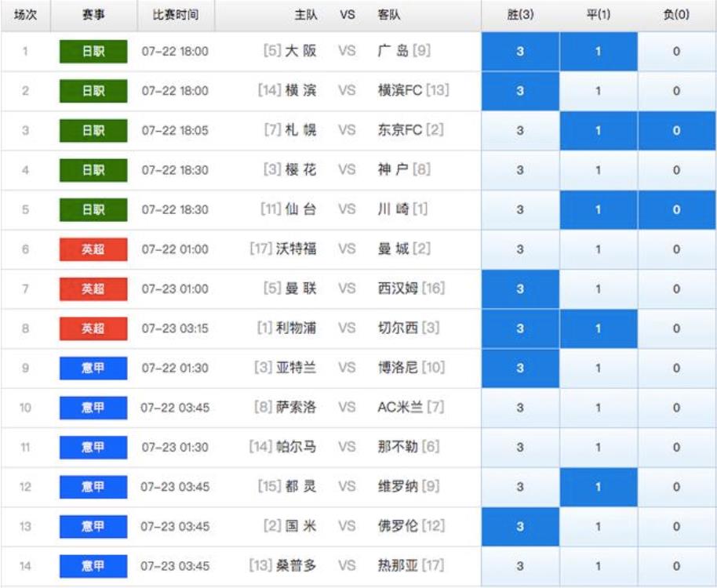Click the 平(1) column header

tap(598, 15)
